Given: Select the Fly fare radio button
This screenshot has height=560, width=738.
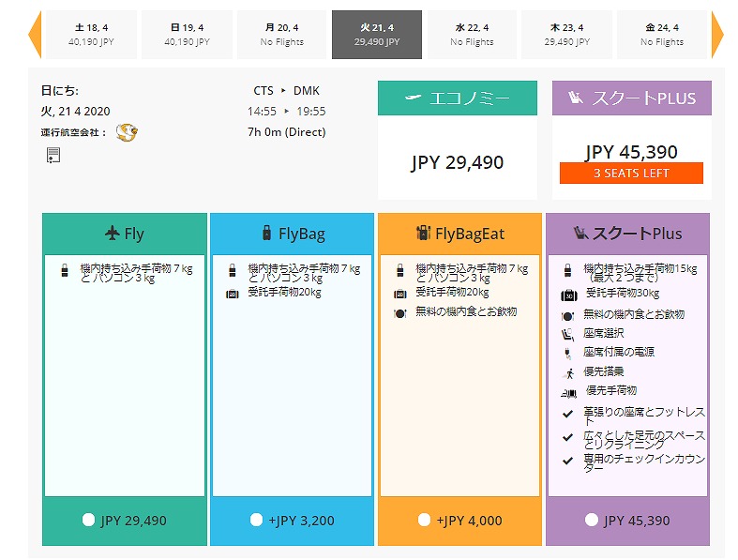Looking at the screenshot, I should pos(88,520).
